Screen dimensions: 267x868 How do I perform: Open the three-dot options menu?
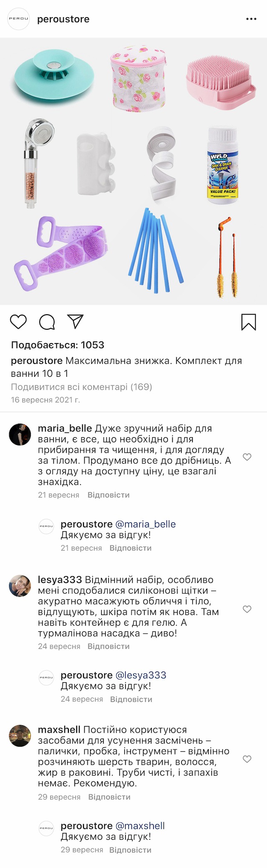[x=251, y=19]
